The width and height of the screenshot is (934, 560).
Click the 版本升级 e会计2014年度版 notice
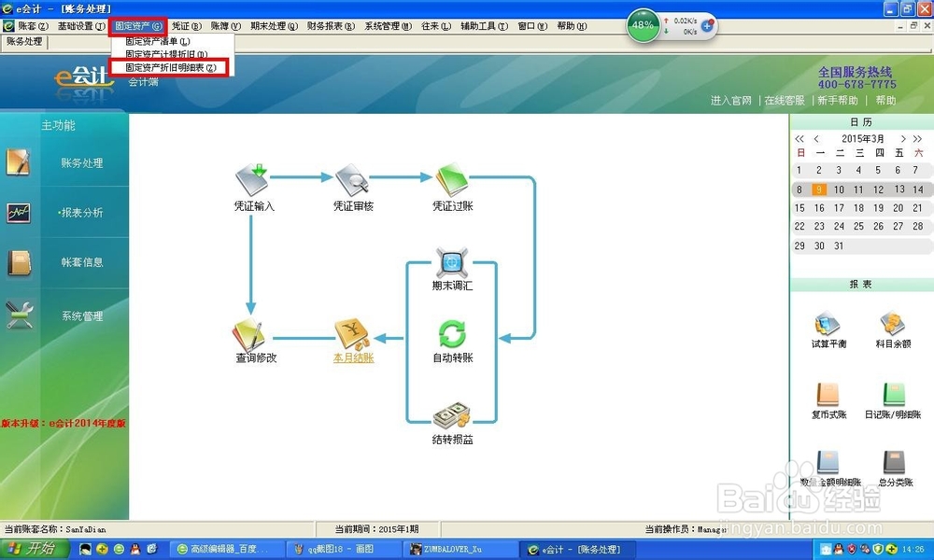tap(64, 423)
